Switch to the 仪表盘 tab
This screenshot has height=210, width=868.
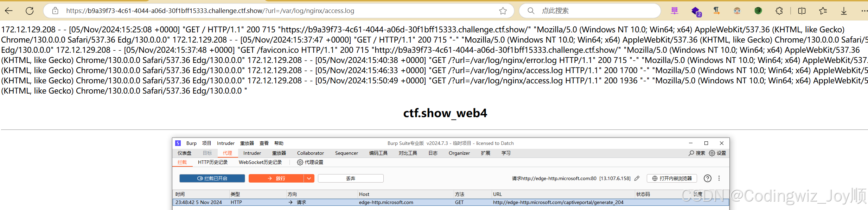[x=185, y=153]
